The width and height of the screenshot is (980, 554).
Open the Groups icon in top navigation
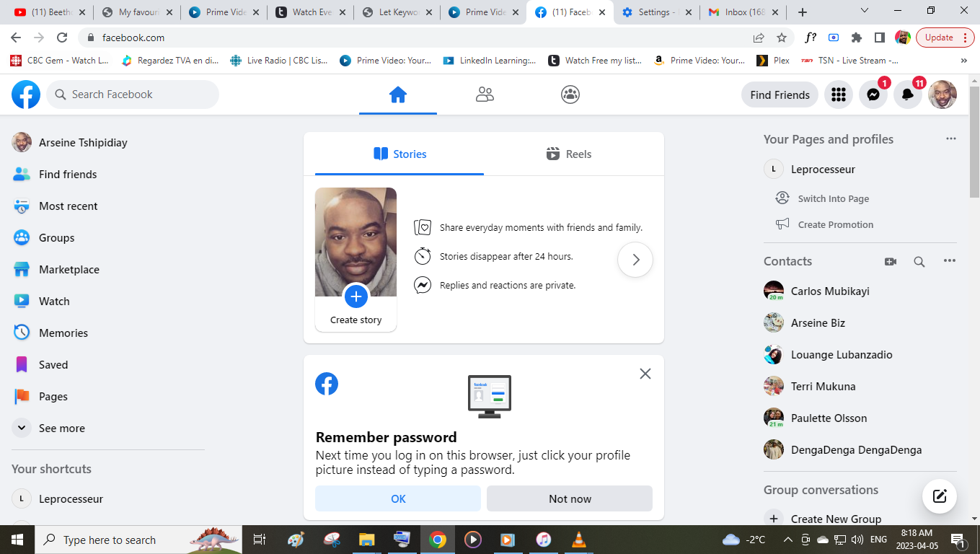click(570, 94)
